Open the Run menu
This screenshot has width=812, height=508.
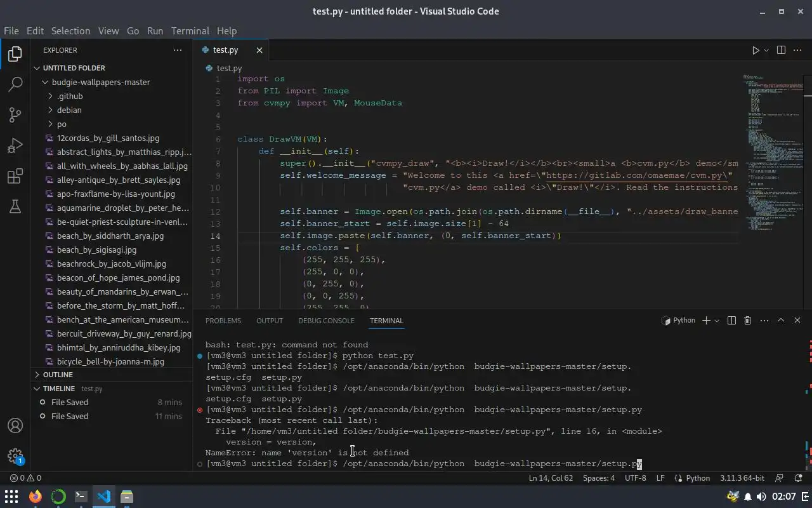tap(155, 30)
